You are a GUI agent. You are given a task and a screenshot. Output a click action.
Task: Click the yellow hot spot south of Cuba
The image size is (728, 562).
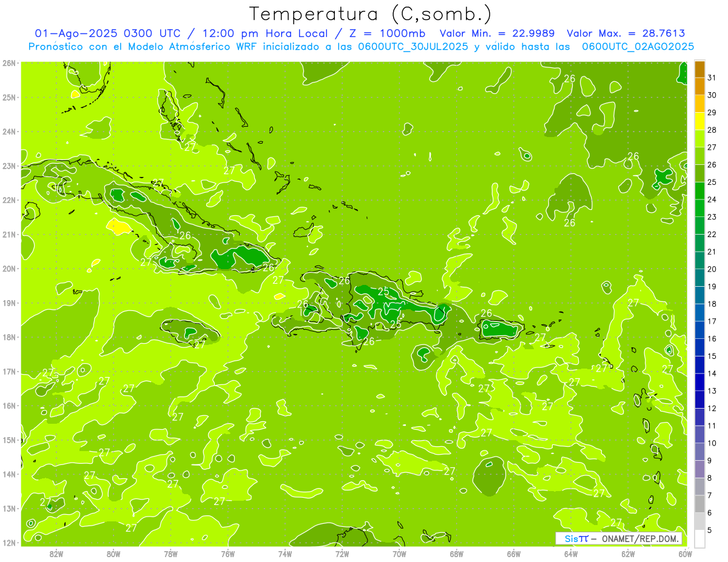pyautogui.click(x=119, y=227)
